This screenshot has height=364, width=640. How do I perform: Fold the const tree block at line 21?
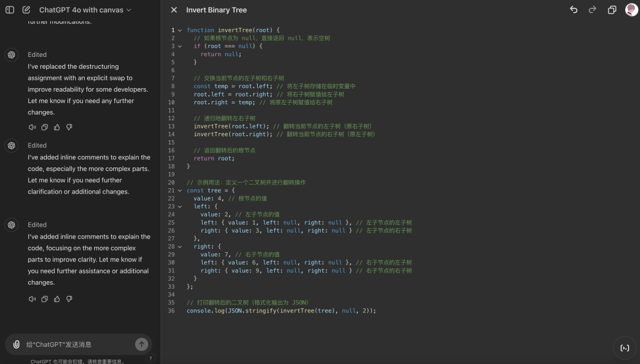(180, 191)
